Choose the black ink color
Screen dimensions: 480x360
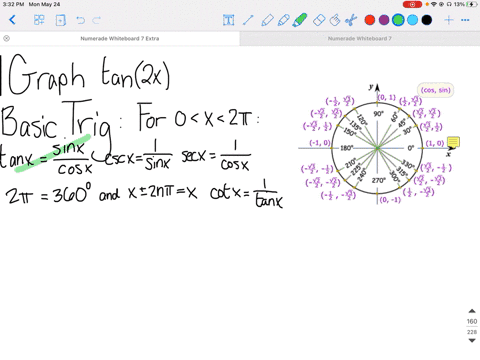tap(427, 20)
